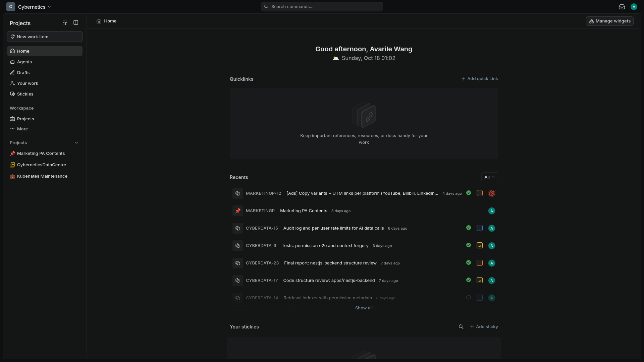Click the MARKETINGP-12 assignee gear avatar

(492, 193)
